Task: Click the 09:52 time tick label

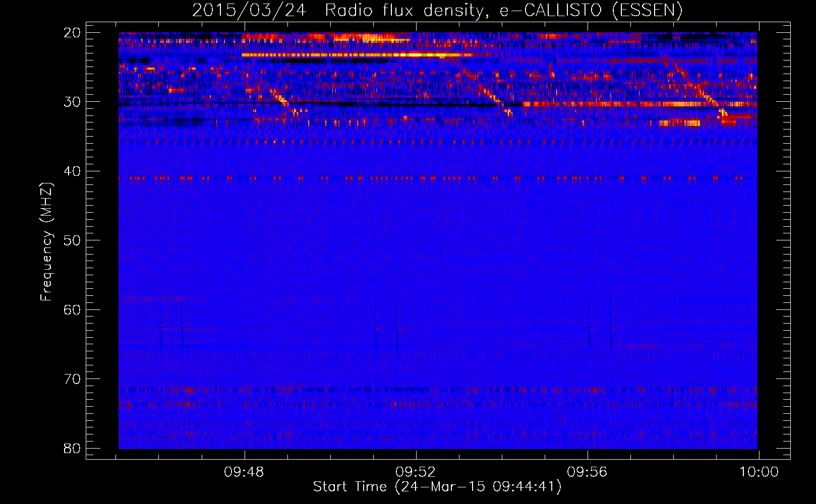Action: click(x=416, y=472)
